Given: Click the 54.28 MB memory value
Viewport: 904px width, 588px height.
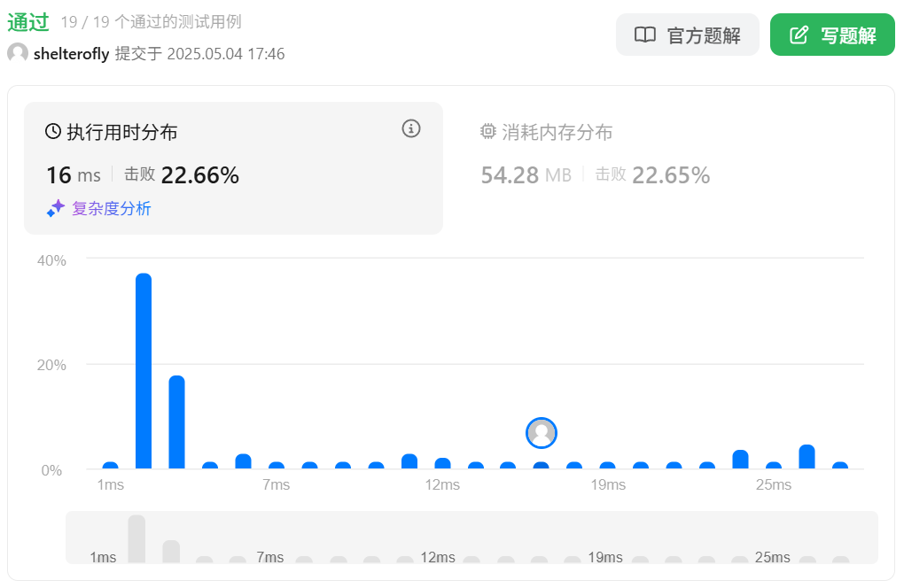Looking at the screenshot, I should pyautogui.click(x=526, y=175).
